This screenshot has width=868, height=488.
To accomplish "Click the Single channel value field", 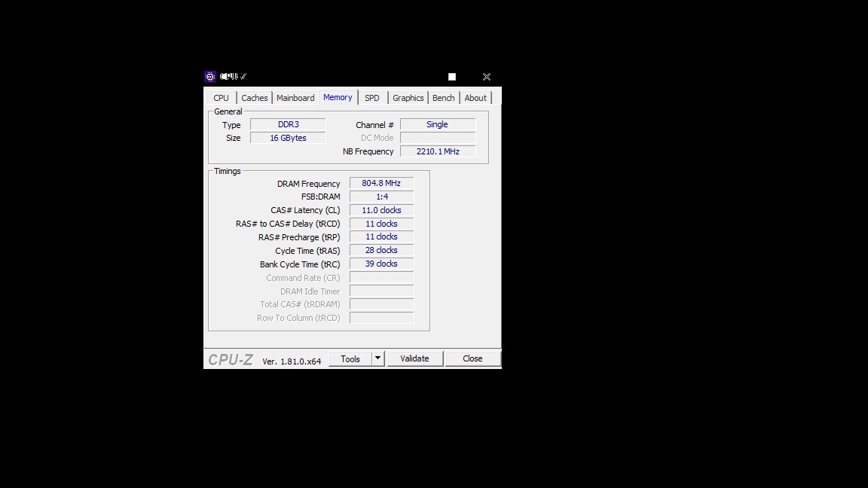I will 437,124.
